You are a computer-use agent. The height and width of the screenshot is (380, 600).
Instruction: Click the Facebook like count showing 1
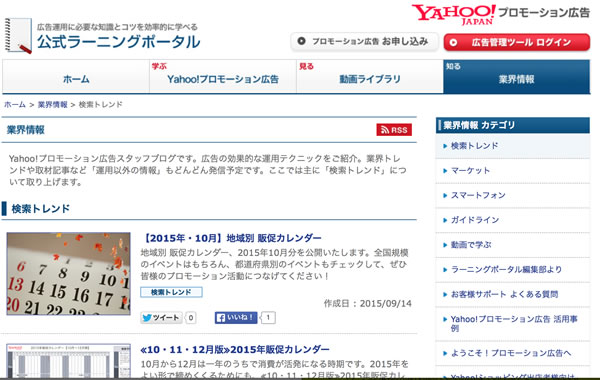(268, 318)
